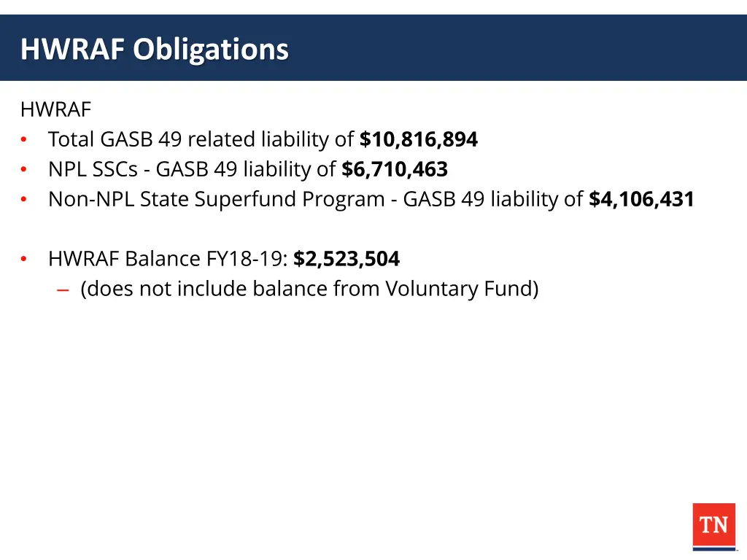
Task: Click the $6,710,463 NPL SSCs amount
Action: click(395, 169)
